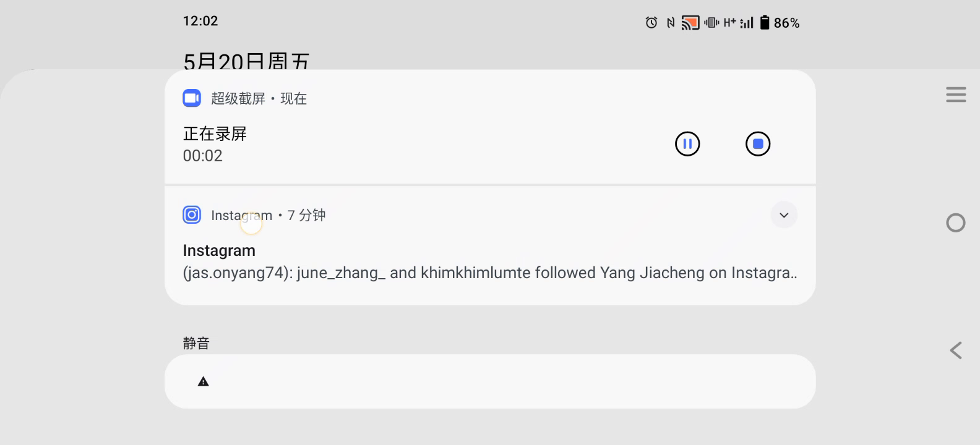Image resolution: width=980 pixels, height=445 pixels.
Task: Tap the battery 86% indicator
Action: pyautogui.click(x=780, y=23)
